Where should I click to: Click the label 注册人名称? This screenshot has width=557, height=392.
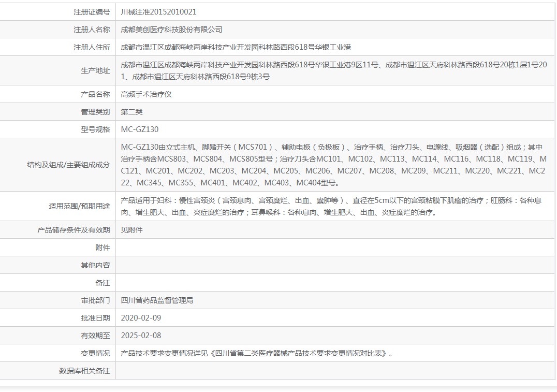coord(92,30)
